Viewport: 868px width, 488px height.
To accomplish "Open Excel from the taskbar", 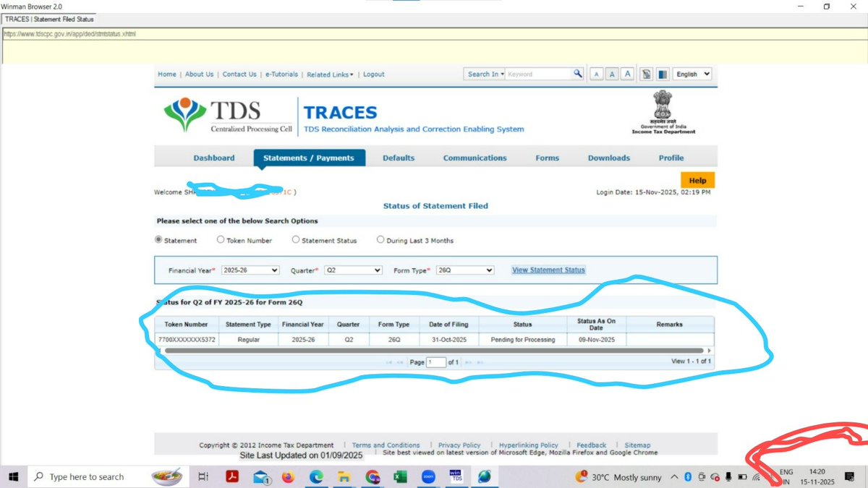I will pyautogui.click(x=400, y=476).
